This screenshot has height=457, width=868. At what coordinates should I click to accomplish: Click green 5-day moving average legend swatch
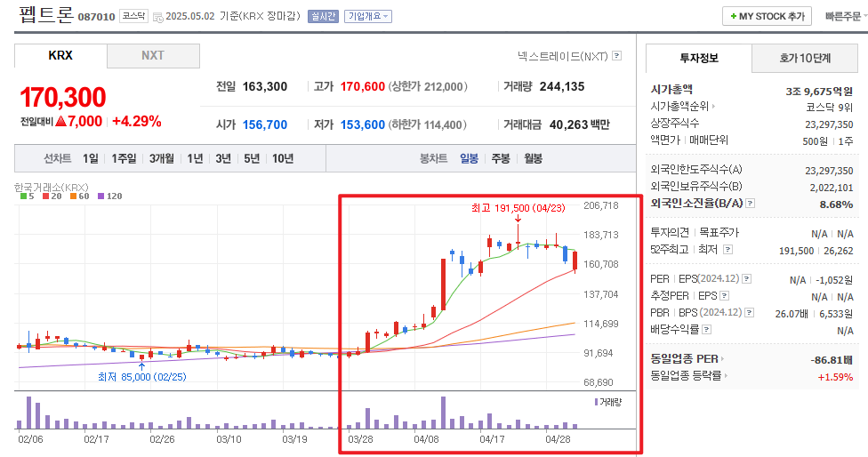23,196
